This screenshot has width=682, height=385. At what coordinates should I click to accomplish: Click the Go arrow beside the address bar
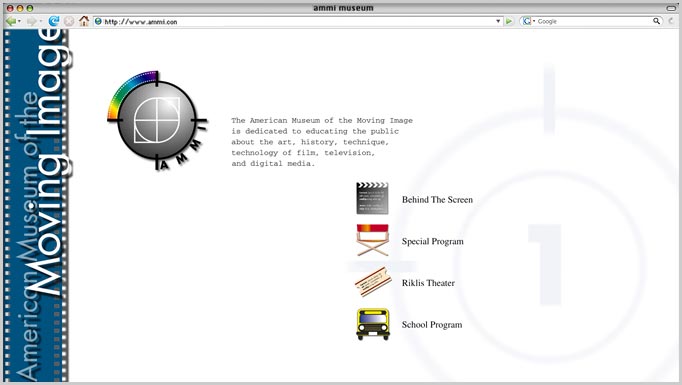tap(509, 21)
